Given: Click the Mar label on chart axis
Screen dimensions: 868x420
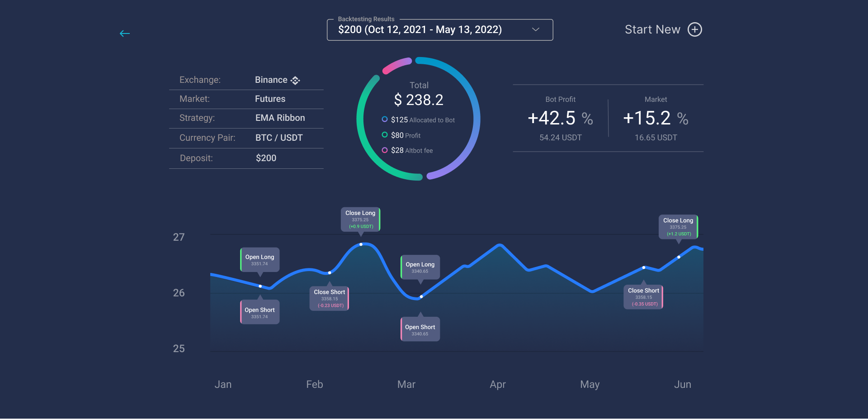Looking at the screenshot, I should click(x=406, y=384).
